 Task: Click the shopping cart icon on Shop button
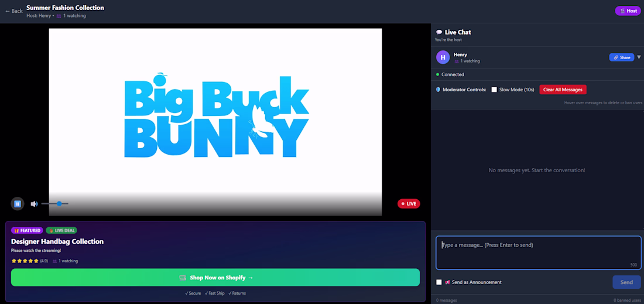click(x=183, y=278)
